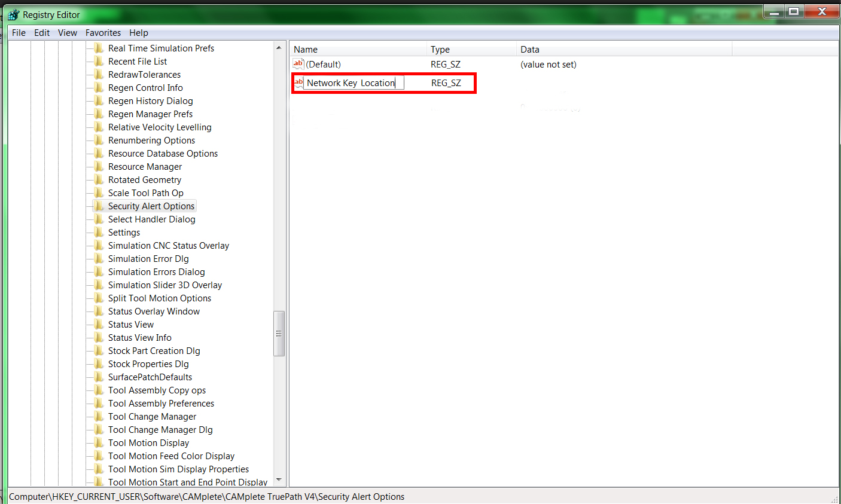Image resolution: width=841 pixels, height=504 pixels.
Task: Click the folder icon beside Regen Control Info
Action: pos(99,87)
